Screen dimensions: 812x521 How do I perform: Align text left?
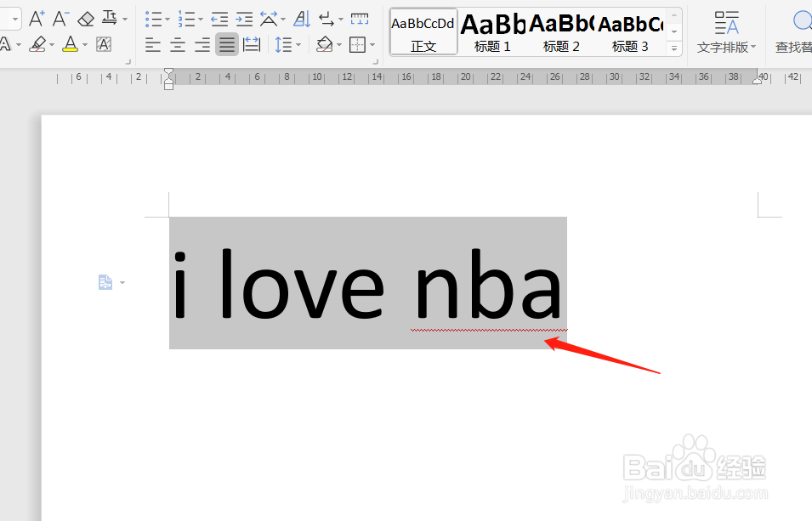153,45
